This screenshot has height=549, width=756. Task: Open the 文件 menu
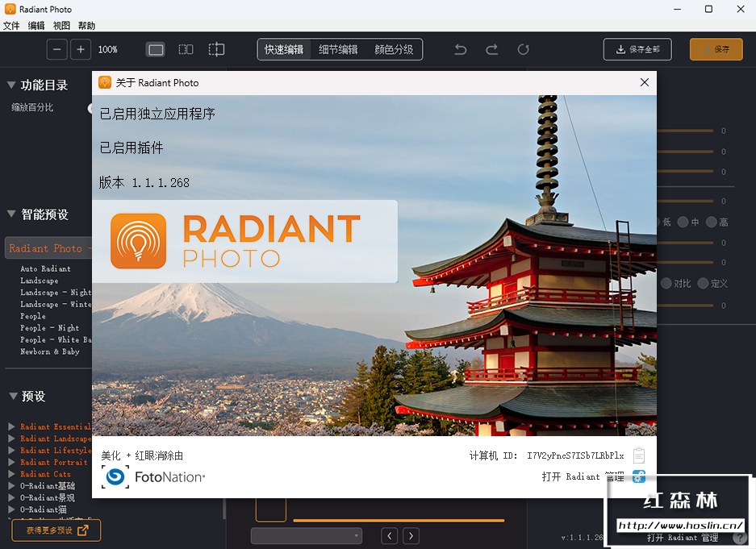11,26
